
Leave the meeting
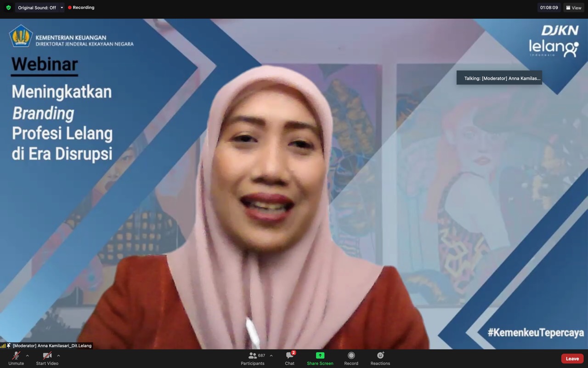tap(572, 358)
